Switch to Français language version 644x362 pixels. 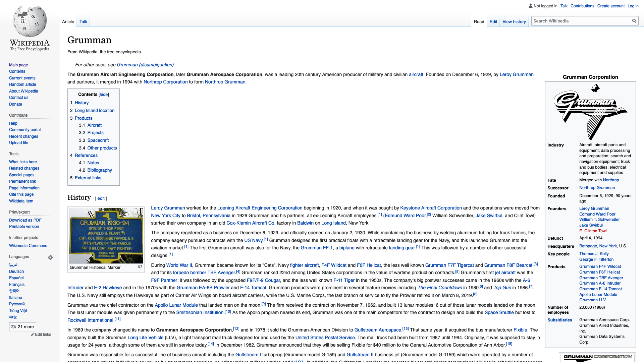click(x=17, y=285)
